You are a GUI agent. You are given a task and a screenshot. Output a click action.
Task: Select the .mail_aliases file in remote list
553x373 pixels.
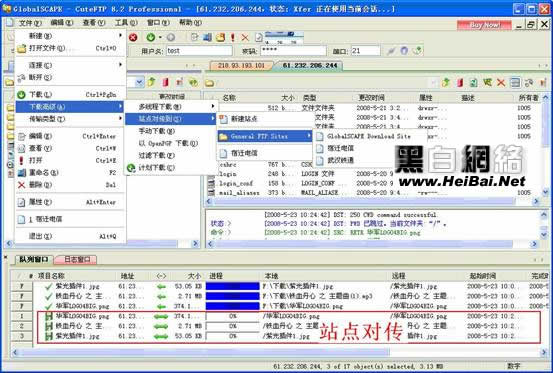click(x=239, y=193)
